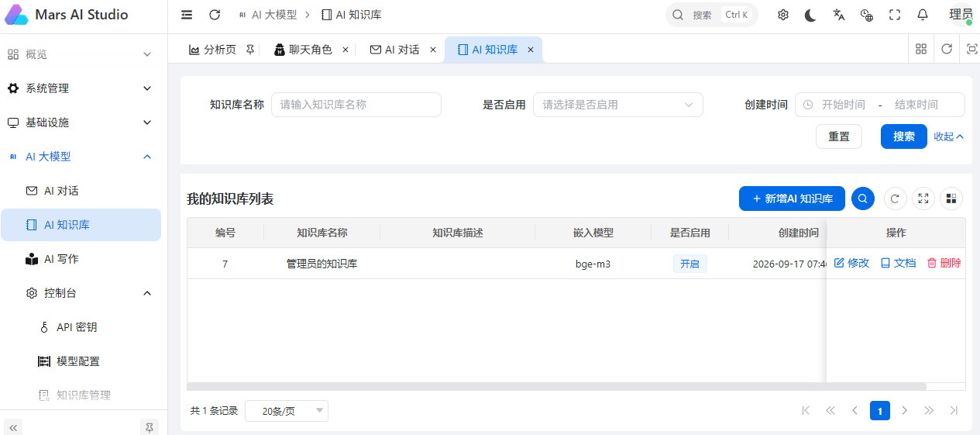
Task: Open the column settings grid icon
Action: pos(951,199)
